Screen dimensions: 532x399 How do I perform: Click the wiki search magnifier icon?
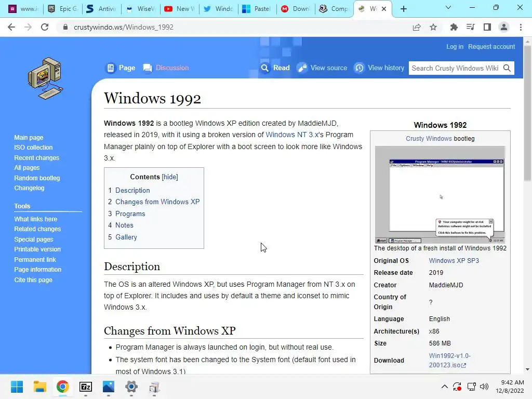coord(507,68)
